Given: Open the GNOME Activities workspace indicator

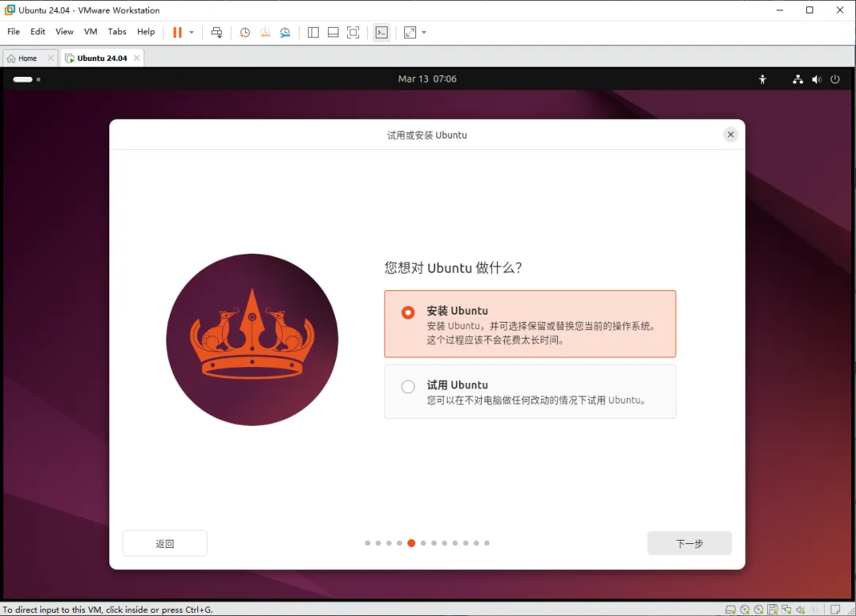Looking at the screenshot, I should pos(26,79).
